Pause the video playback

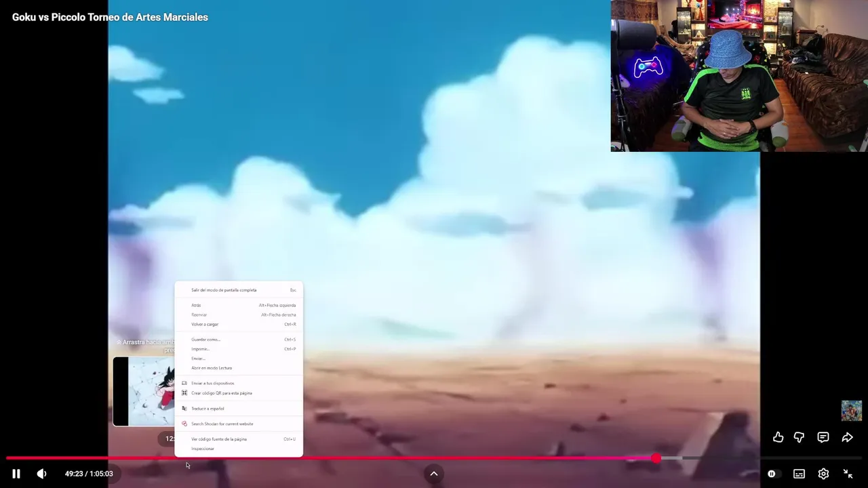tap(16, 474)
